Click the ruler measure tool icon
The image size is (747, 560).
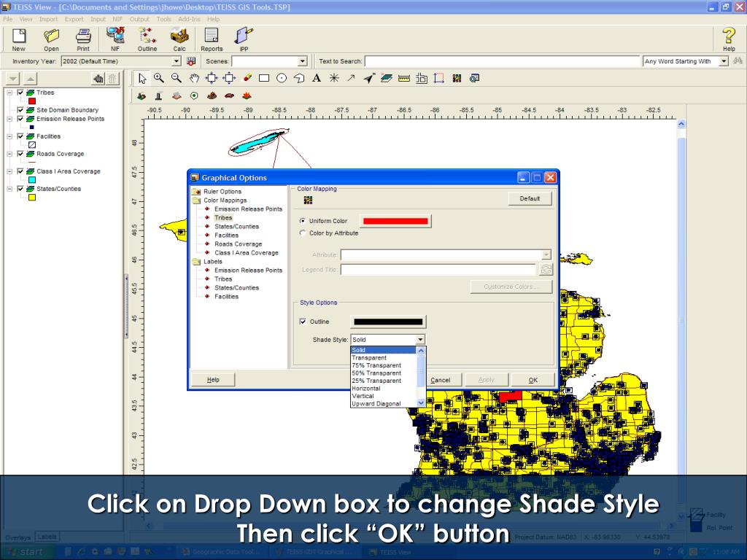pyautogui.click(x=404, y=78)
